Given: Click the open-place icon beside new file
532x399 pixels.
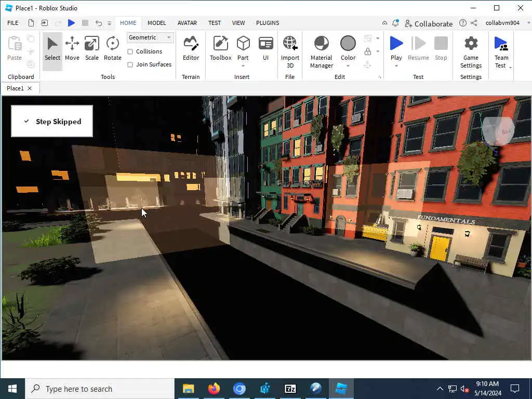Looking at the screenshot, I should pyautogui.click(x=45, y=23).
